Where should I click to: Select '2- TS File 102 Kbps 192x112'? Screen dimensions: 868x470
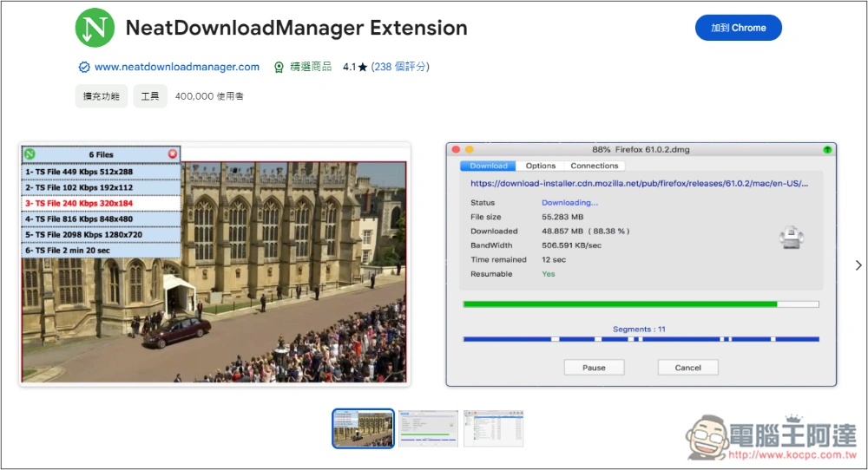pos(102,187)
